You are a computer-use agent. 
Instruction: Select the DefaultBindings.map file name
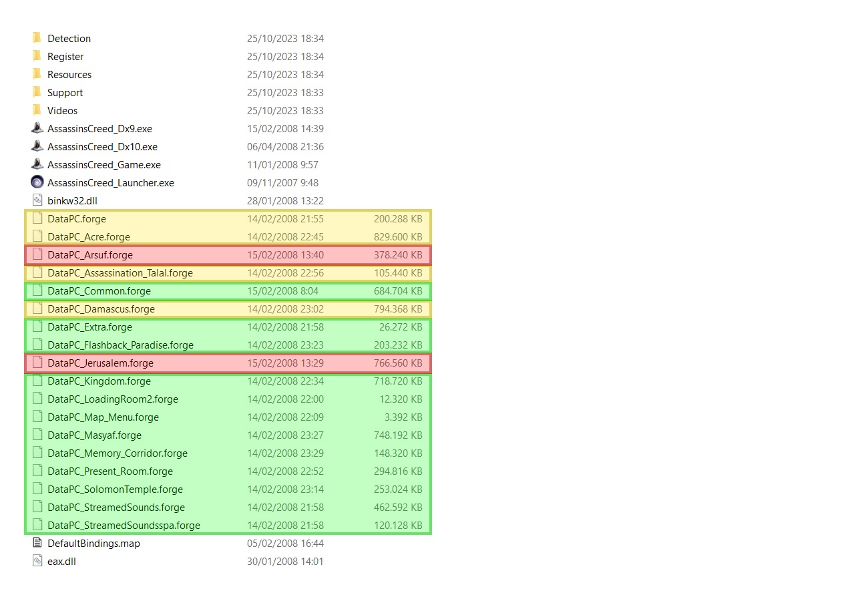click(x=93, y=544)
